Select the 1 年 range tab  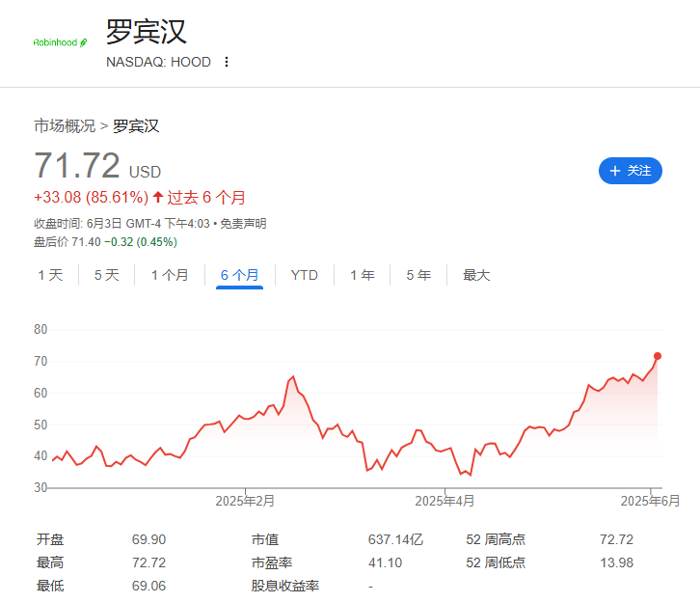click(363, 275)
